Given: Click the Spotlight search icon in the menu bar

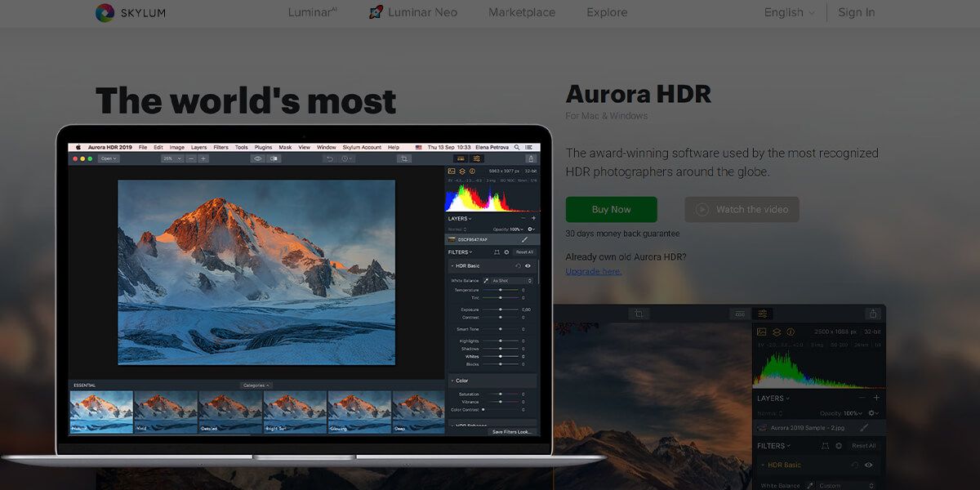Looking at the screenshot, I should click(x=517, y=147).
